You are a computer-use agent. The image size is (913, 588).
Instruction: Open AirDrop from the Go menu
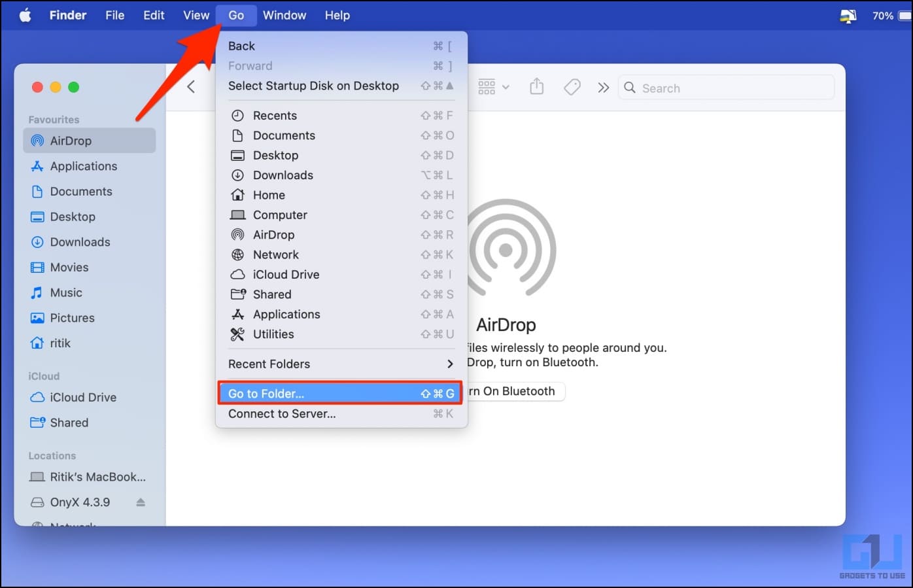coord(341,235)
